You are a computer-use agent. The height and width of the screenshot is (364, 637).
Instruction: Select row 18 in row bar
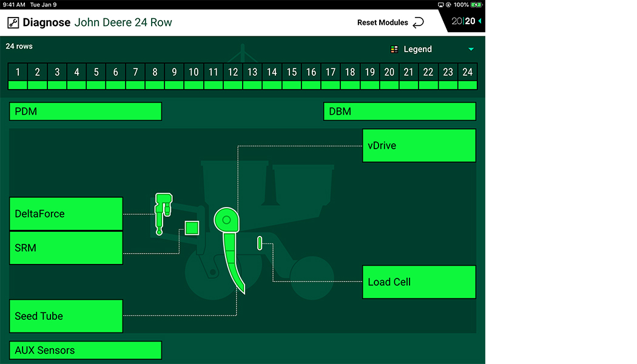(350, 76)
